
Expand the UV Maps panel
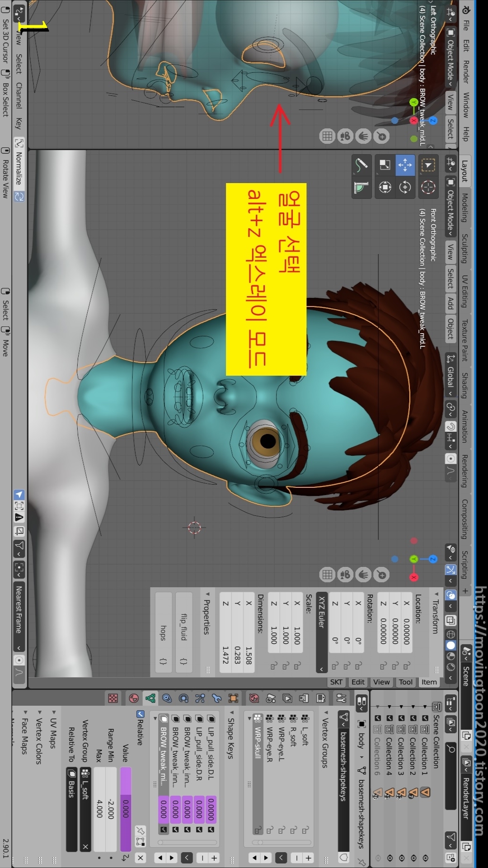point(54,712)
